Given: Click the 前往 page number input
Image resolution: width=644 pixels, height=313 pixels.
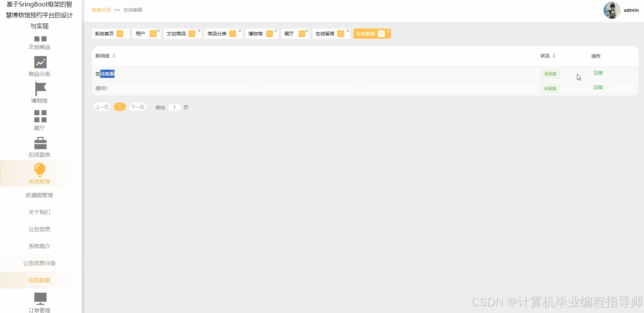Looking at the screenshot, I should point(174,107).
